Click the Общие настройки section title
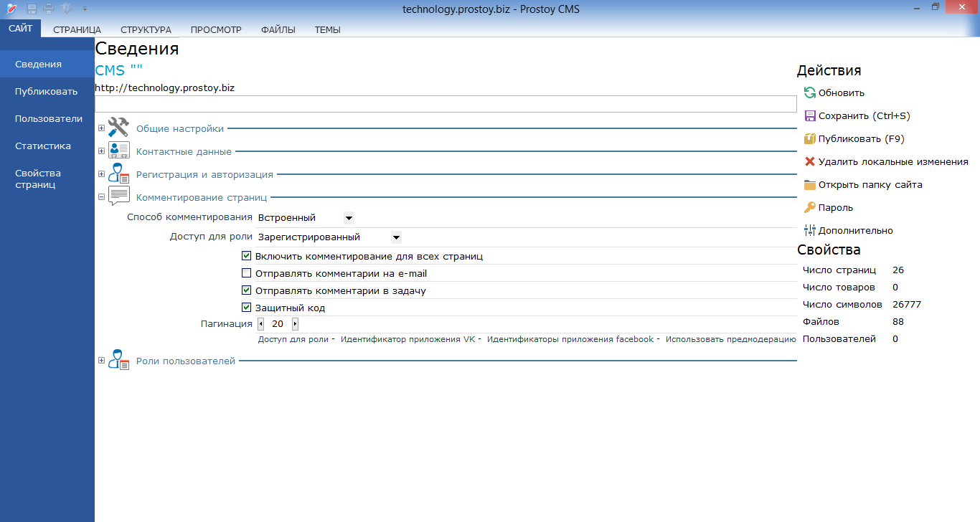 (180, 129)
